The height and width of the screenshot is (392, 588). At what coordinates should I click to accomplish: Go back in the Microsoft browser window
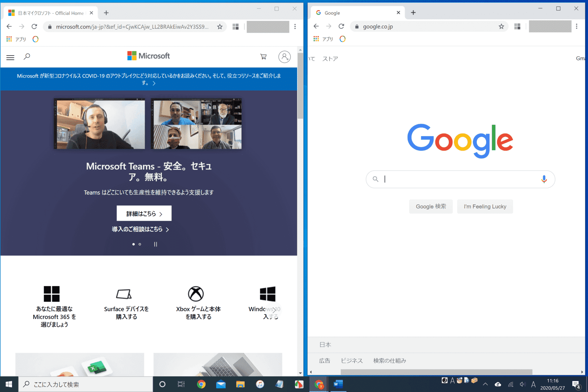coord(9,26)
